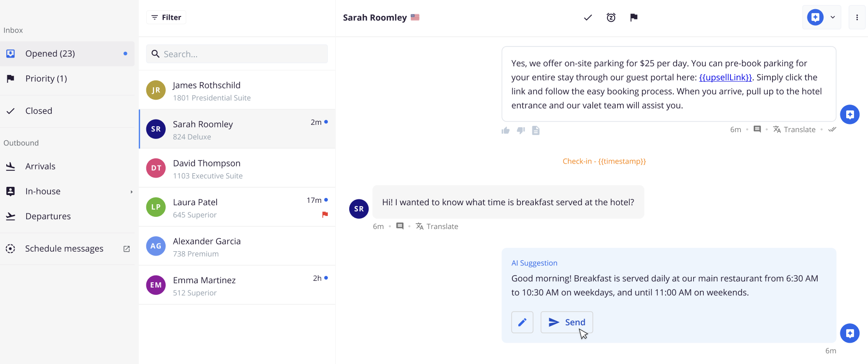Focus the conversation search field
Viewport: 868px width, 364px height.
[237, 54]
